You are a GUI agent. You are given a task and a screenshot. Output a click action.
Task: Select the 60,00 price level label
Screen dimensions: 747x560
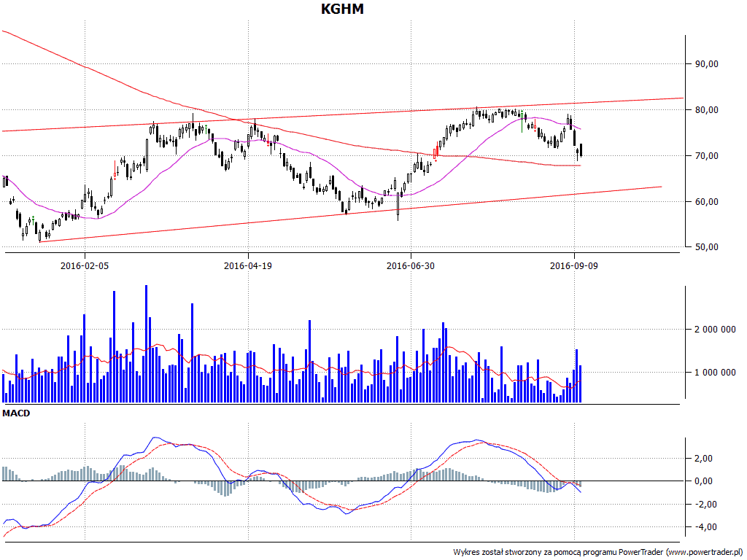(705, 202)
